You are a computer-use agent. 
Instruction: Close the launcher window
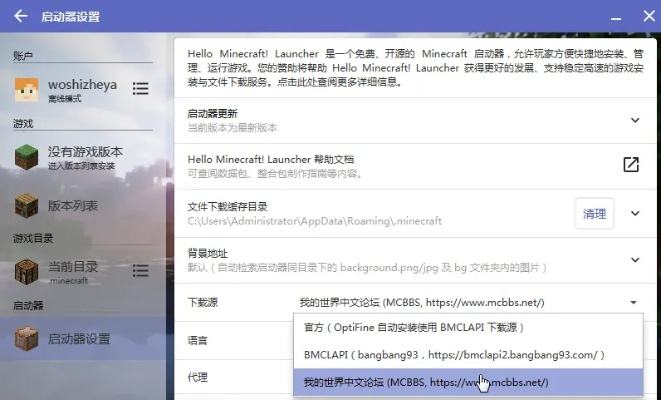coord(649,16)
